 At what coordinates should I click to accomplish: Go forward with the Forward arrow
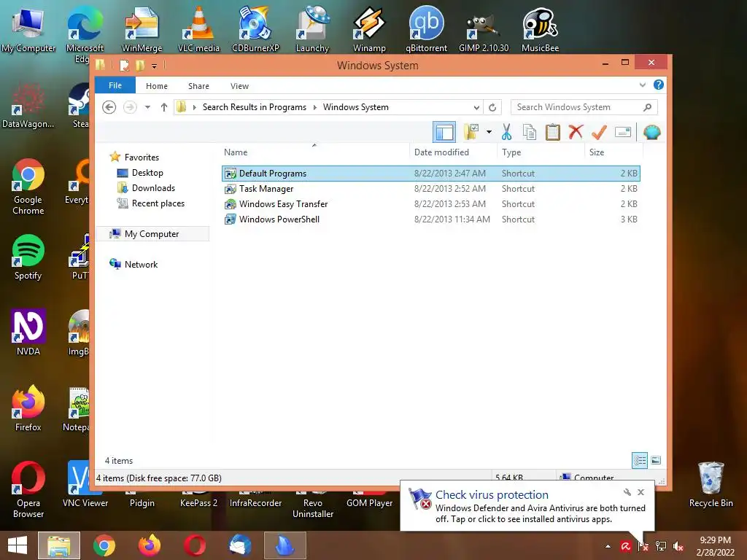pos(130,107)
